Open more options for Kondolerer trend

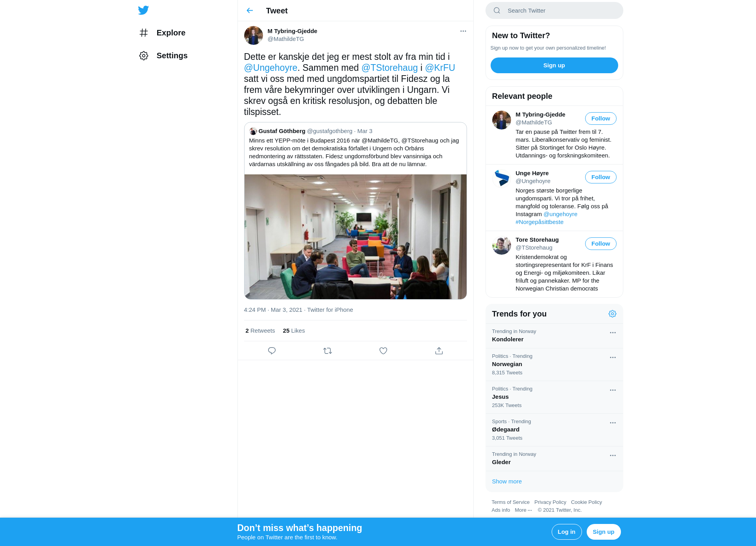click(613, 333)
